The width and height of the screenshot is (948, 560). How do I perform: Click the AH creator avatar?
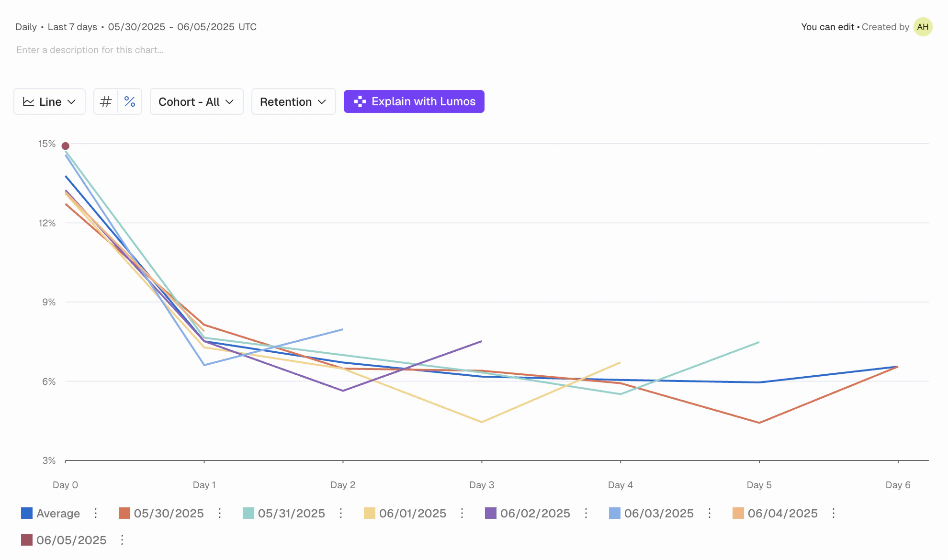[923, 27]
